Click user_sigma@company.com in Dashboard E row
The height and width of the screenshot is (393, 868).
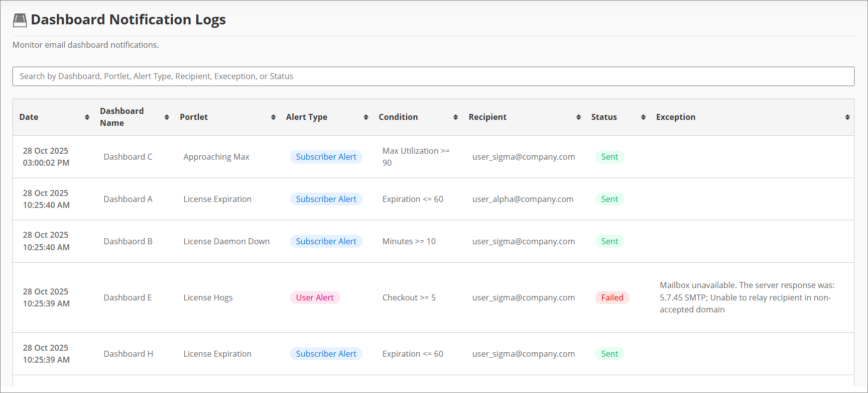[x=523, y=297]
